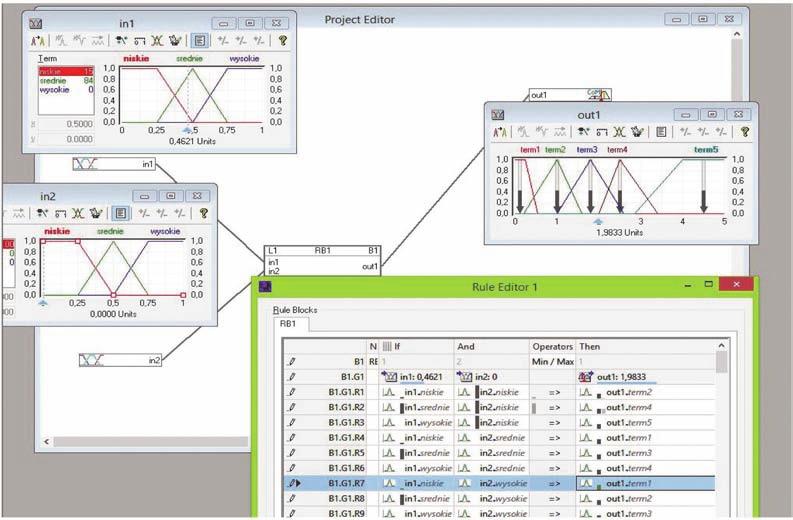Click the pencil icon on row B1.G1

(292, 377)
